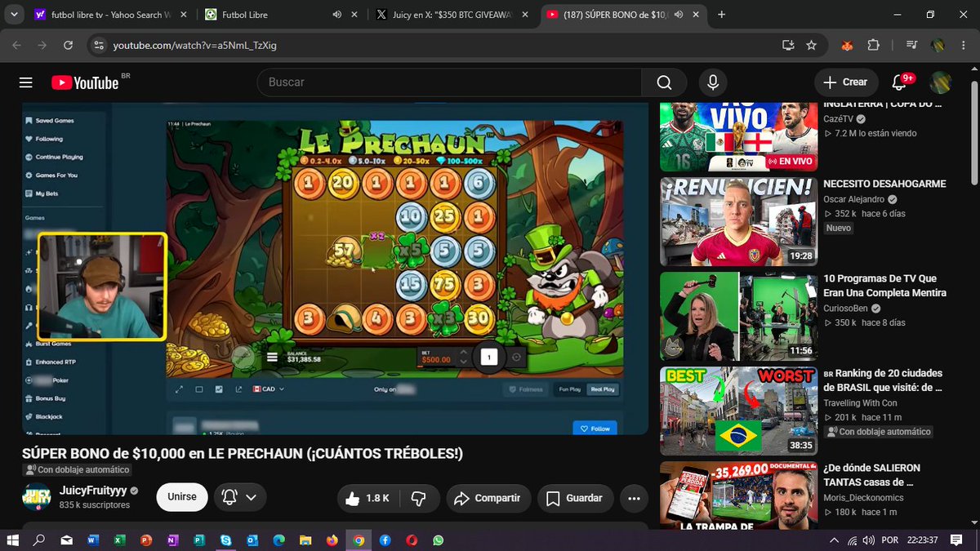Open ¡RENUNCIEN! video thumbnail
The width and height of the screenshot is (980, 551).
738,221
